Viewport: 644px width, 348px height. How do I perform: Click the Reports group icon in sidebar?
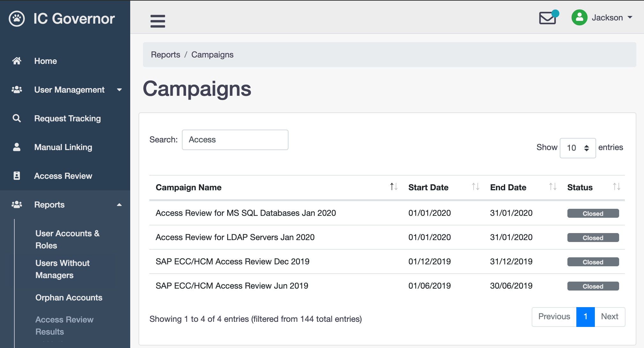tap(17, 204)
